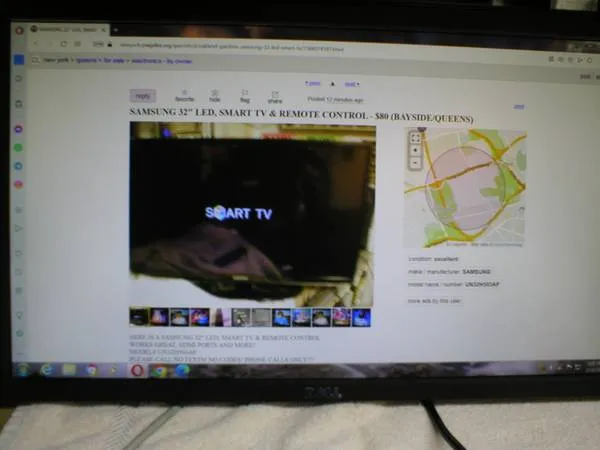Open the Opera menu logo button
This screenshot has width=600, height=450.
[x=19, y=30]
